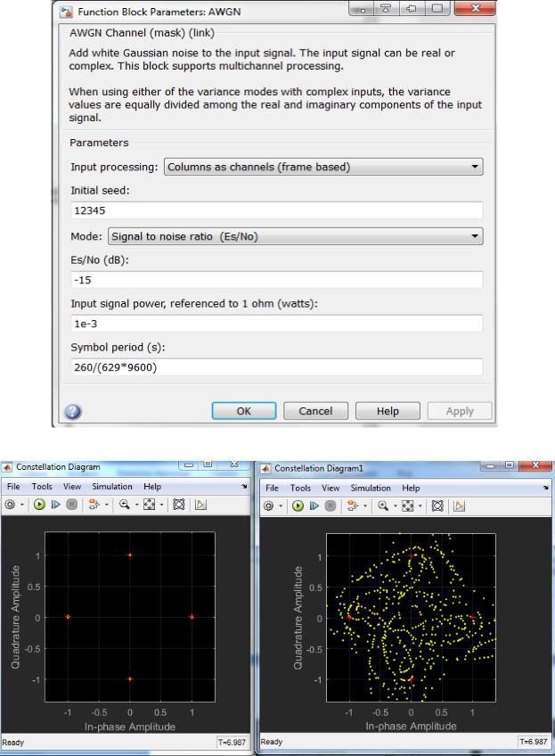Focus the Input signal power field showing 1e-3
Viewport: 555px width, 756px height.
pos(276,324)
